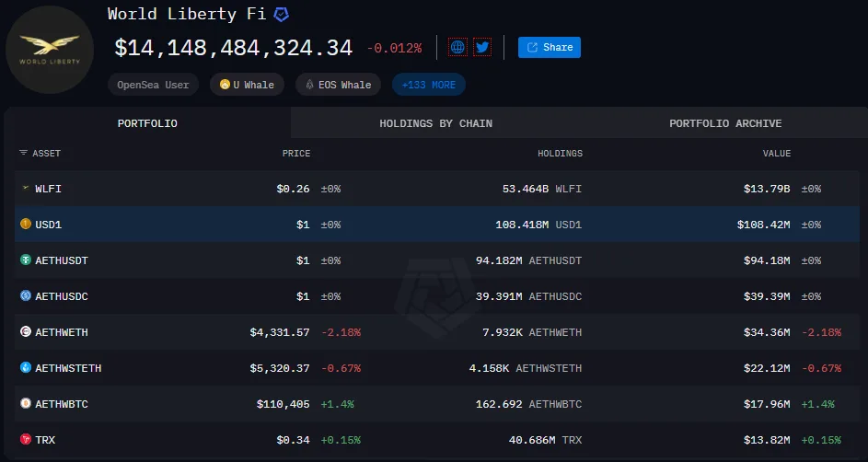The width and height of the screenshot is (868, 462).
Task: Click the TRX price $0.34
Action: click(x=293, y=441)
